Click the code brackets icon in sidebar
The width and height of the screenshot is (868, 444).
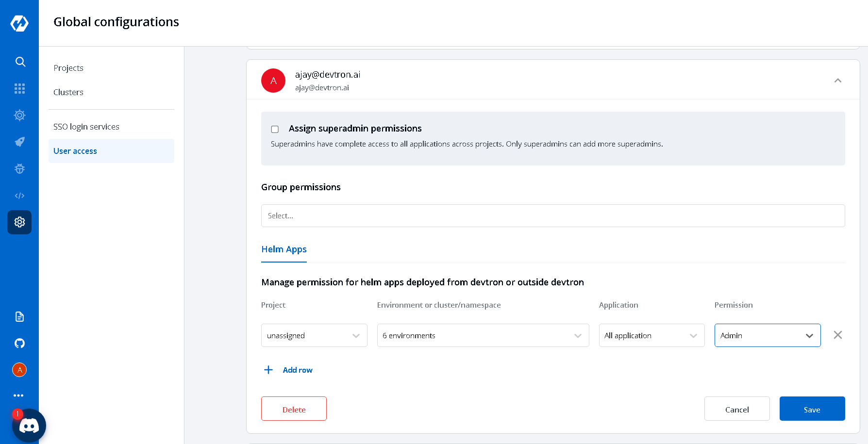click(19, 196)
